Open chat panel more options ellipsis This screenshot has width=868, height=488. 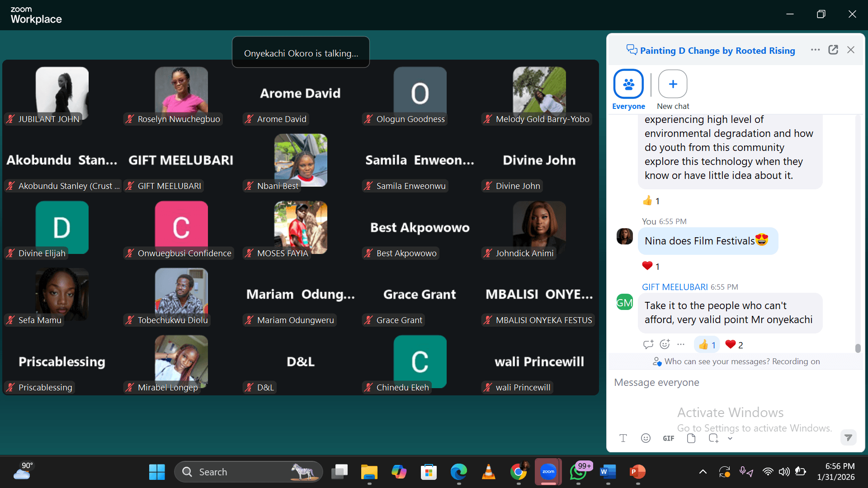815,50
